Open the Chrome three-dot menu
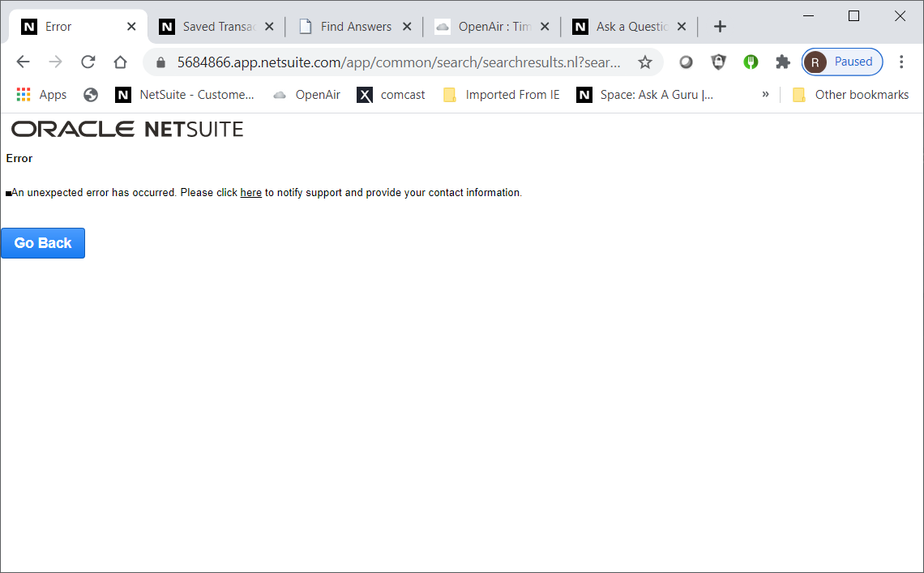The height and width of the screenshot is (573, 924). point(901,62)
